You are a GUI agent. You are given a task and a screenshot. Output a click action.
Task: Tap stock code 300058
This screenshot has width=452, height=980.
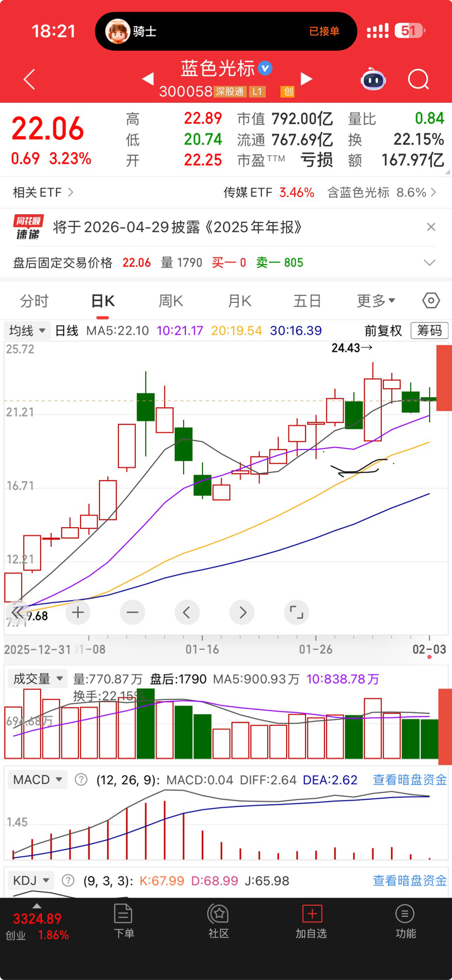(185, 92)
